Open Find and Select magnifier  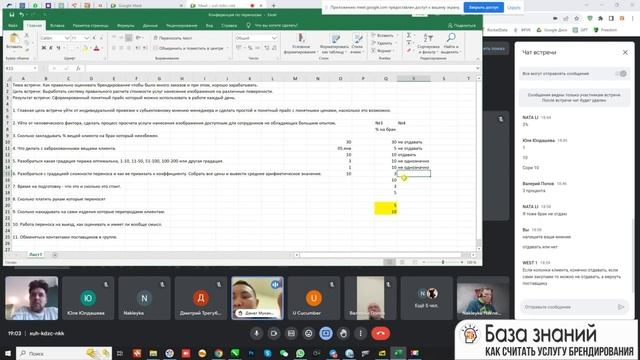pos(451,44)
